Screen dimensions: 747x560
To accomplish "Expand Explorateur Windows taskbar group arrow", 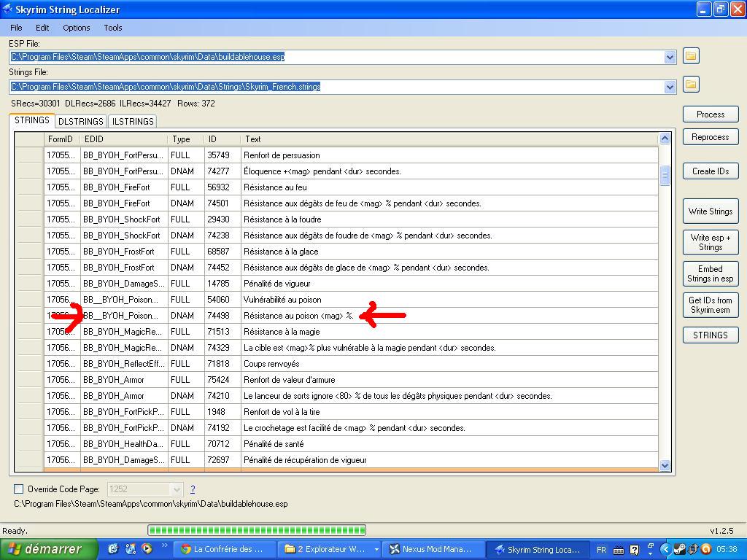I will [376, 550].
